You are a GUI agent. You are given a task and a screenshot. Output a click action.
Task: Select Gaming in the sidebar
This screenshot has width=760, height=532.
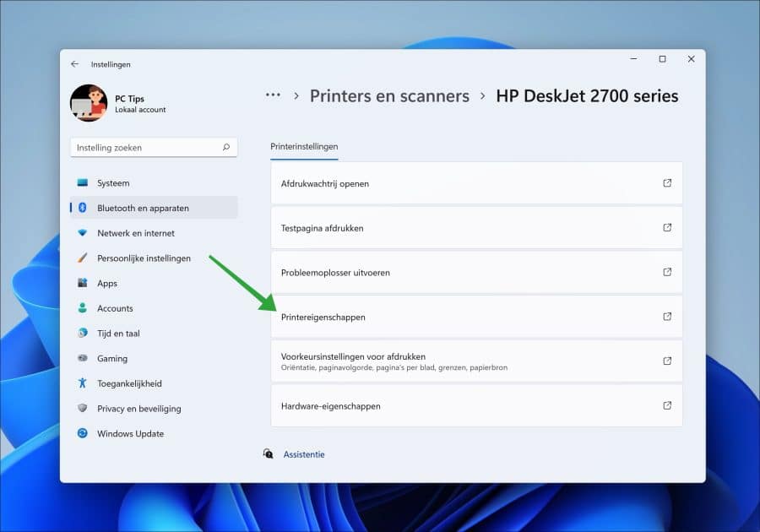pos(154,359)
